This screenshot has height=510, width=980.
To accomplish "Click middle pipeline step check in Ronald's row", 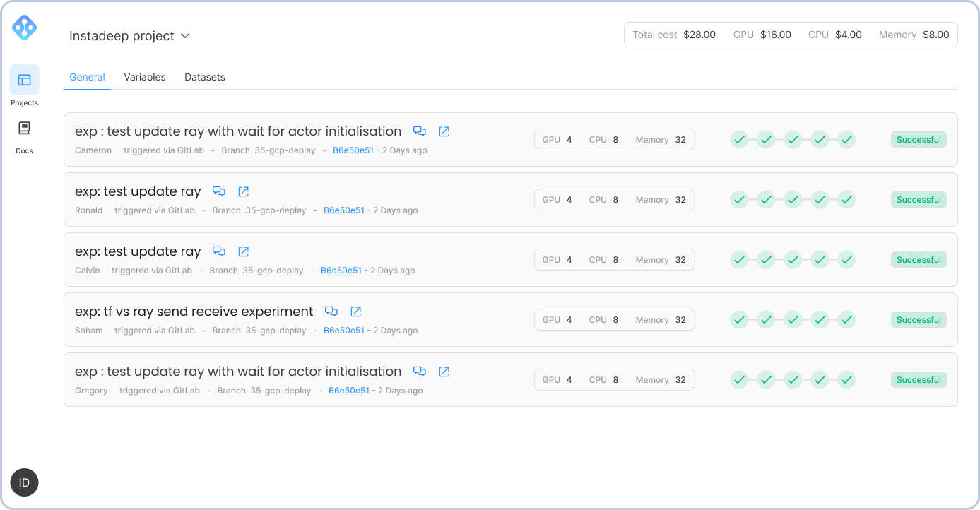I will click(x=793, y=200).
